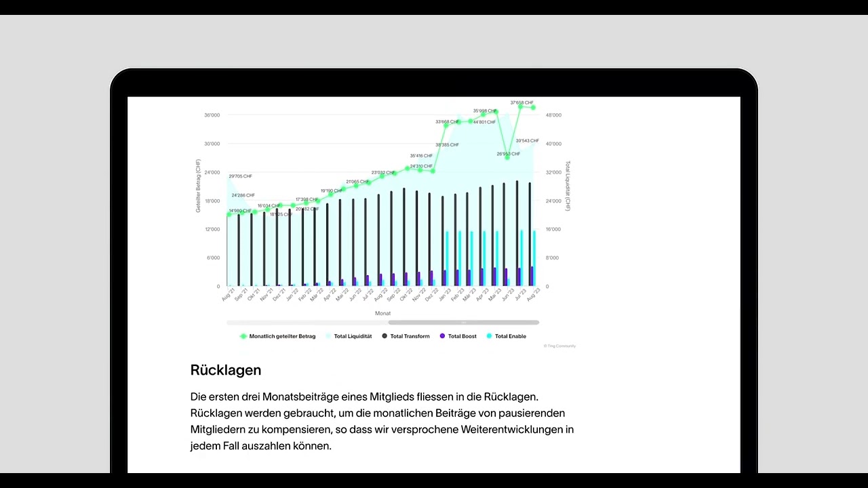Screen dimensions: 868x488
Task: Click the purple Total Boost bar for Aug '23
Action: [x=532, y=277]
